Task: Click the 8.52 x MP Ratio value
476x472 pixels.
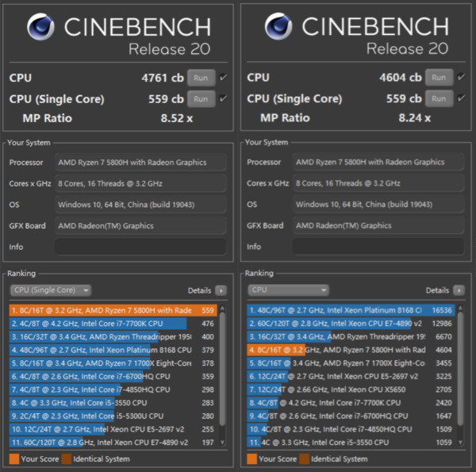Action: click(177, 118)
